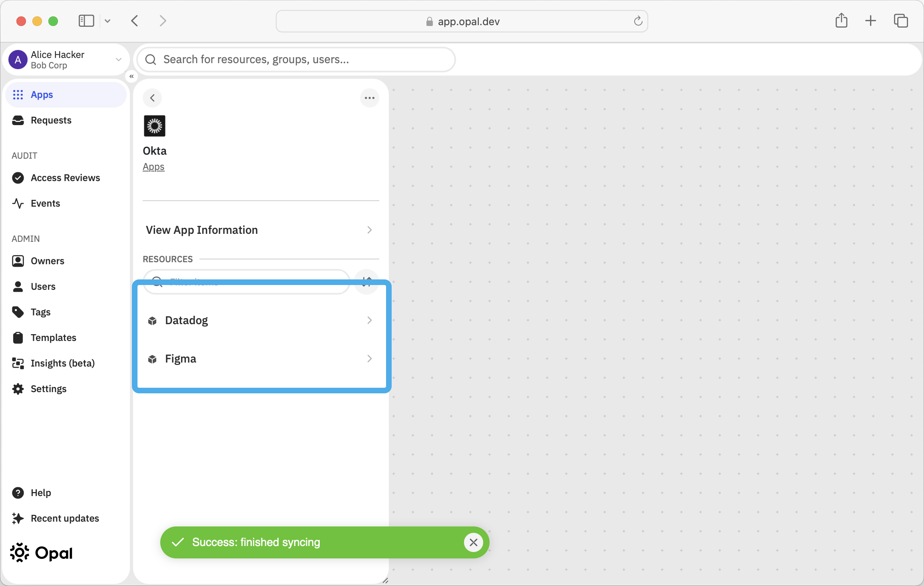The height and width of the screenshot is (586, 924).
Task: Click the Settings gear icon
Action: [18, 389]
